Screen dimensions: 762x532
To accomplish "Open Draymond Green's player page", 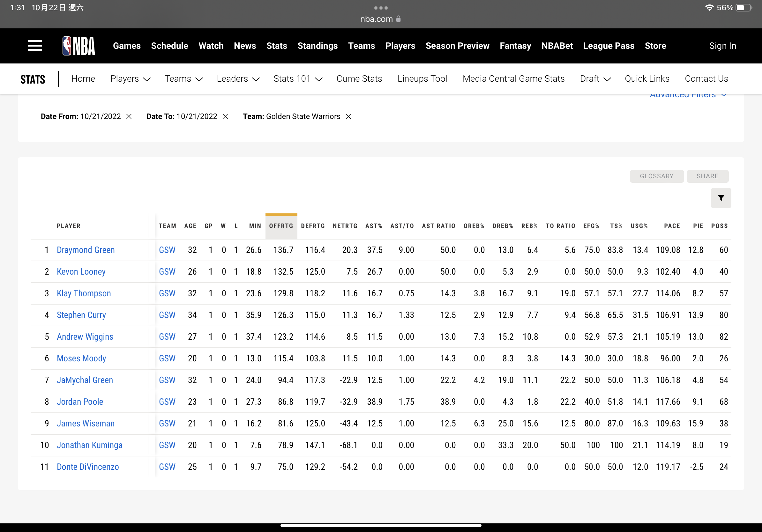I will [x=86, y=250].
